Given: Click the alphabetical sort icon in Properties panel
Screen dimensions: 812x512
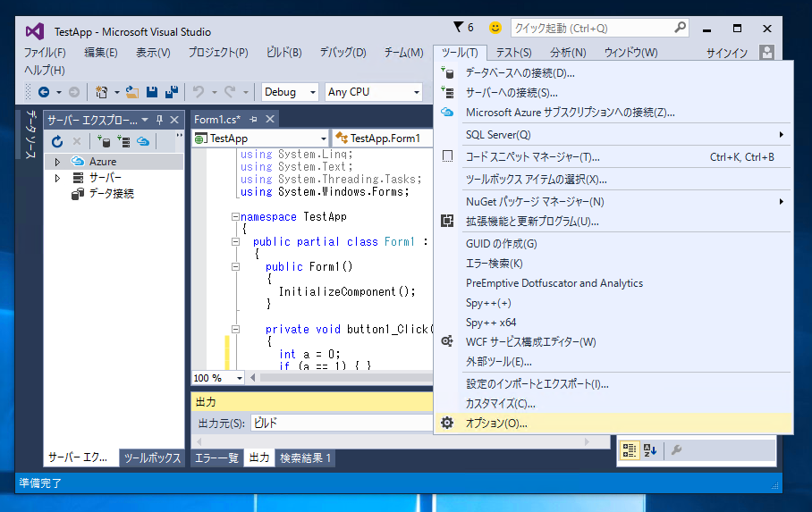Looking at the screenshot, I should coord(650,450).
